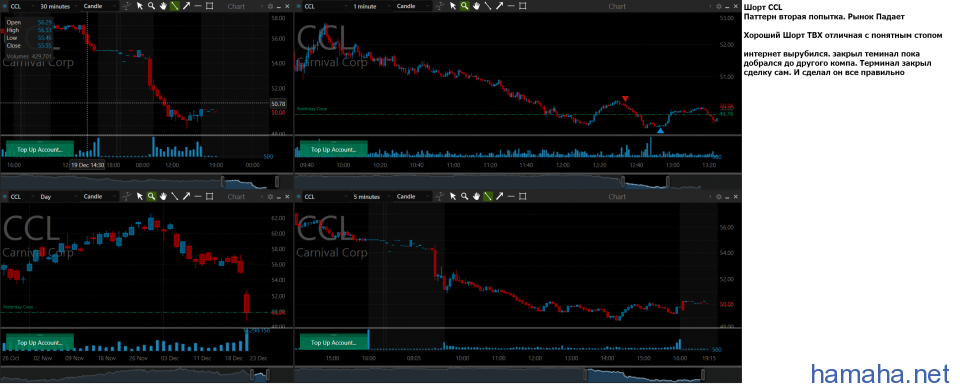The image size is (960, 385).
Task: Toggle the active trend line tool in 30 minutes chart
Action: coord(174,6)
